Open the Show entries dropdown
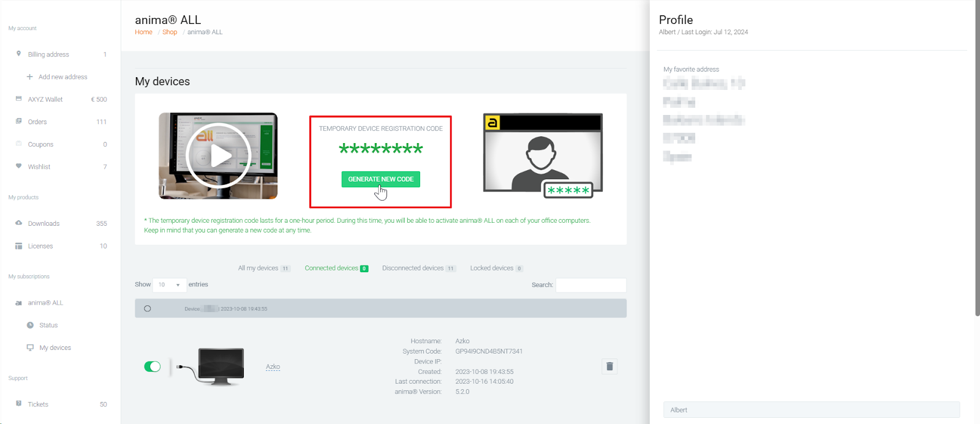 point(169,285)
